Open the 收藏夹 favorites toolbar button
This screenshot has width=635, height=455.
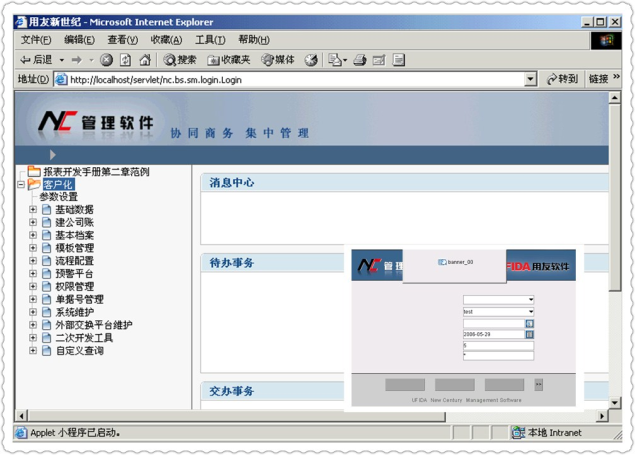click(229, 60)
